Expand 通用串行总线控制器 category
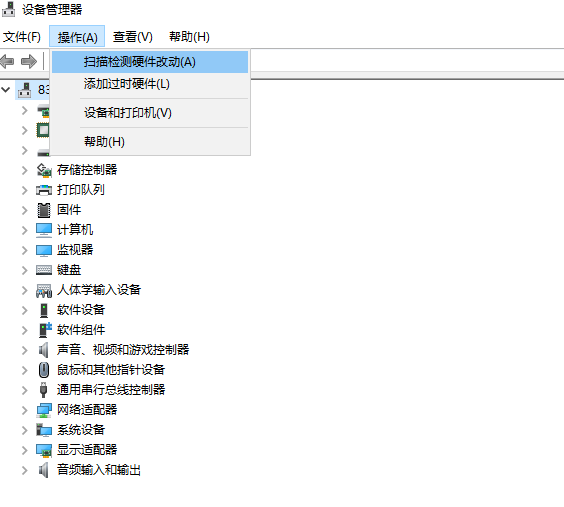 click(x=24, y=390)
